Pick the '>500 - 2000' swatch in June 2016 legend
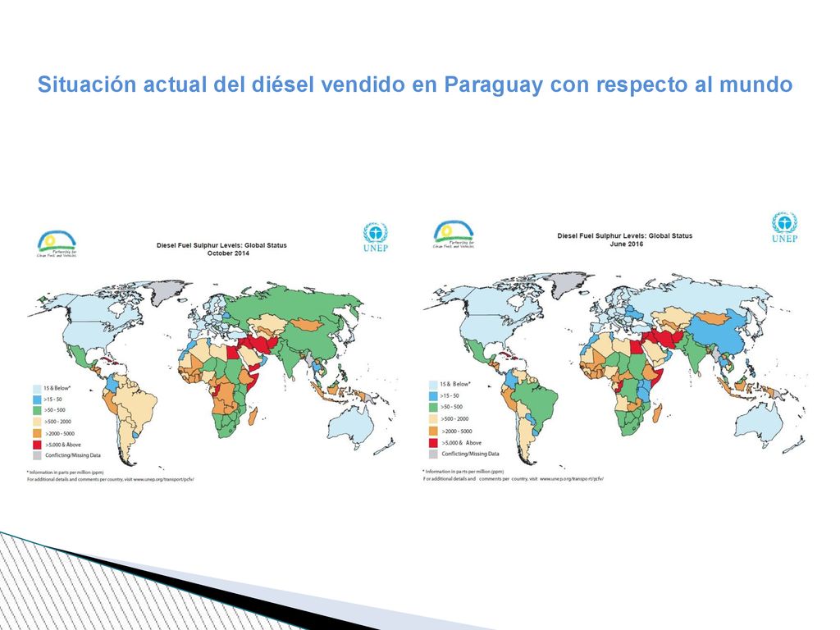The height and width of the screenshot is (630, 840). tap(433, 419)
